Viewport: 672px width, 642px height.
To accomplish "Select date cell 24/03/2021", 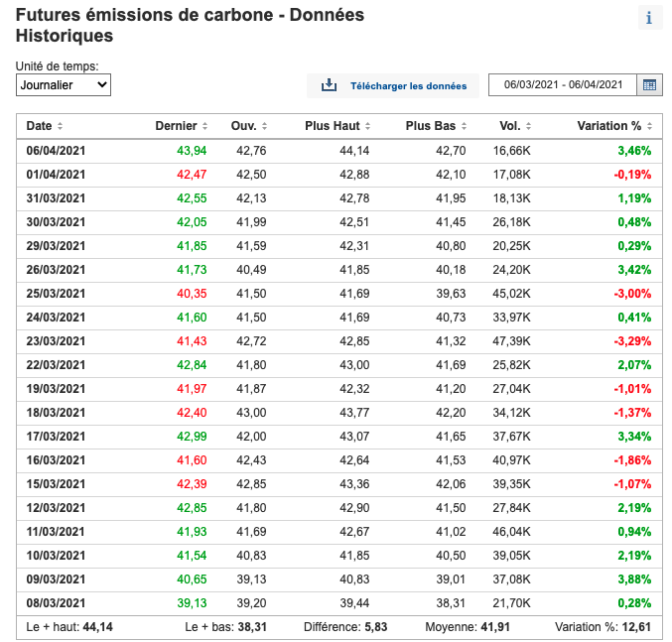I will coord(56,318).
